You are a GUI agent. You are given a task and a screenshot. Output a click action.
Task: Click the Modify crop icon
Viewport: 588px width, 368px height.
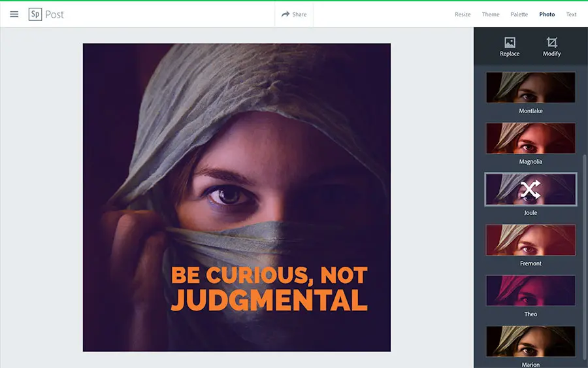(551, 42)
